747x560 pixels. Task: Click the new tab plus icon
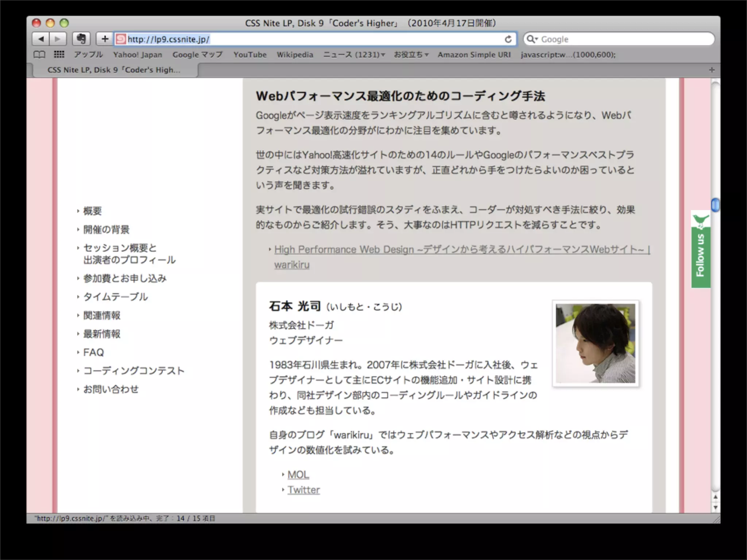pyautogui.click(x=712, y=70)
